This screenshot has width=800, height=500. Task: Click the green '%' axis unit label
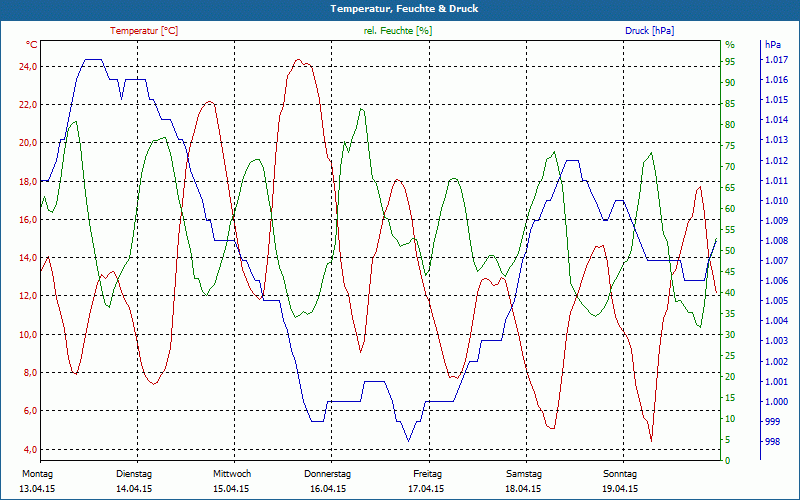point(730,45)
